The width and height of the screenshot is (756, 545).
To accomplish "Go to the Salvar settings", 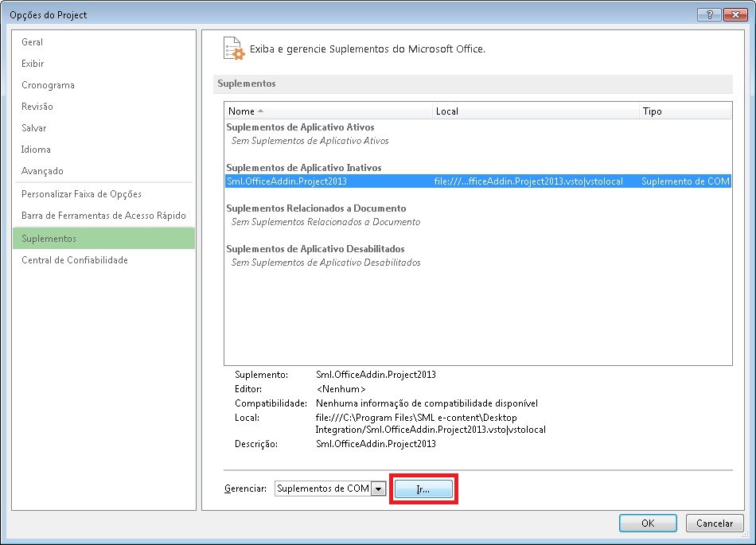I will (x=35, y=127).
